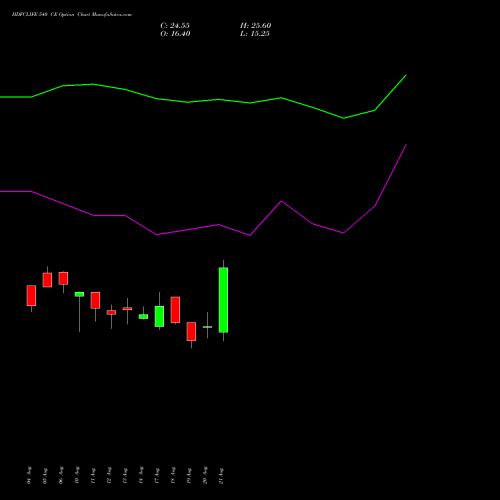Select the red candle for 18 Aug

[175, 310]
